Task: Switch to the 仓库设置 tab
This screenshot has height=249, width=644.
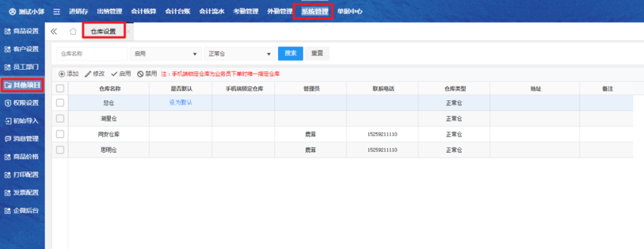Action: tap(103, 32)
